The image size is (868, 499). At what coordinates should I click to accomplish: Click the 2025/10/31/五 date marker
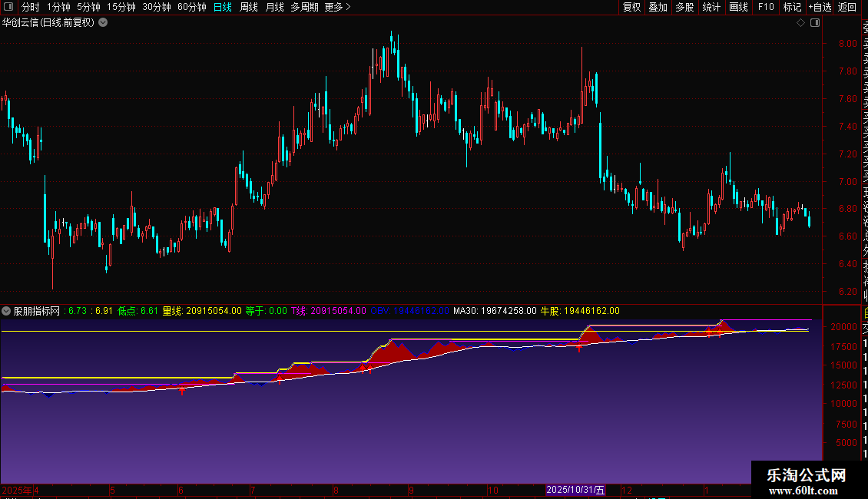[575, 490]
